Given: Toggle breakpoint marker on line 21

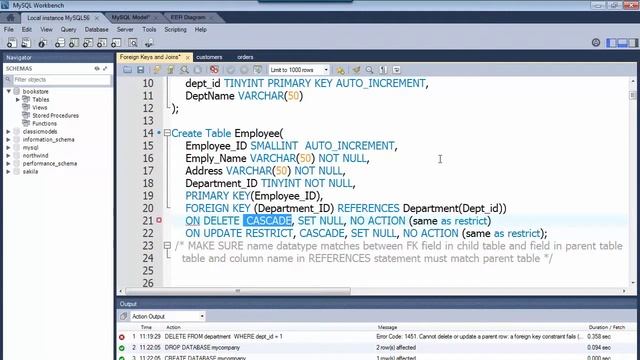Looking at the screenshot, I should [159, 220].
